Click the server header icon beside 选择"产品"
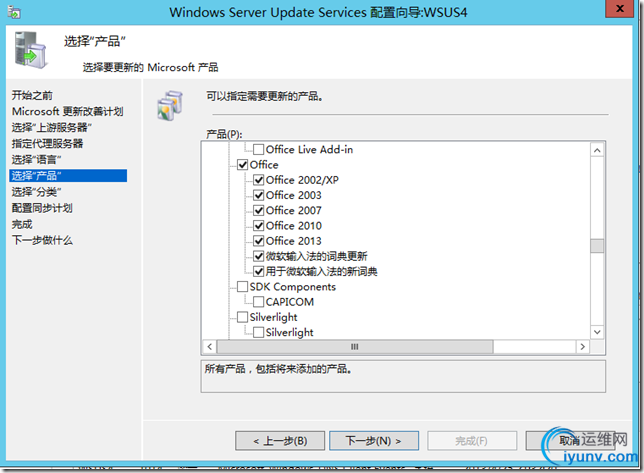 pyautogui.click(x=30, y=50)
